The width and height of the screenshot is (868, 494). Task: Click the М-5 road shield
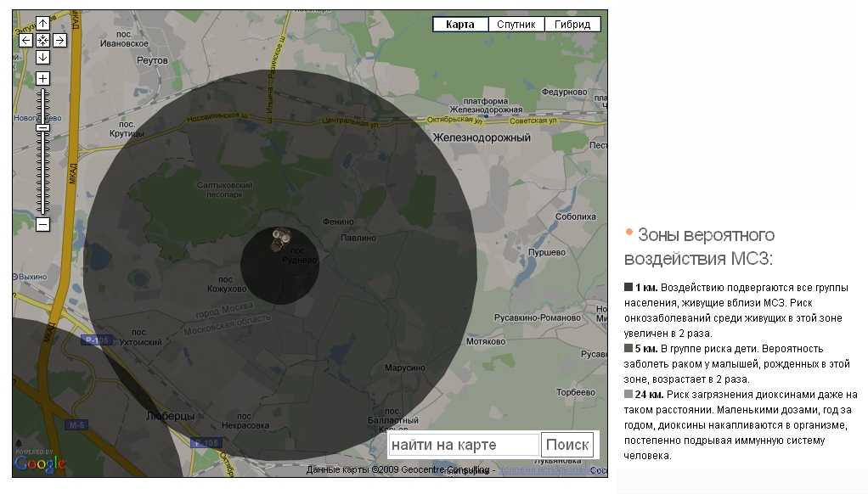(x=77, y=425)
